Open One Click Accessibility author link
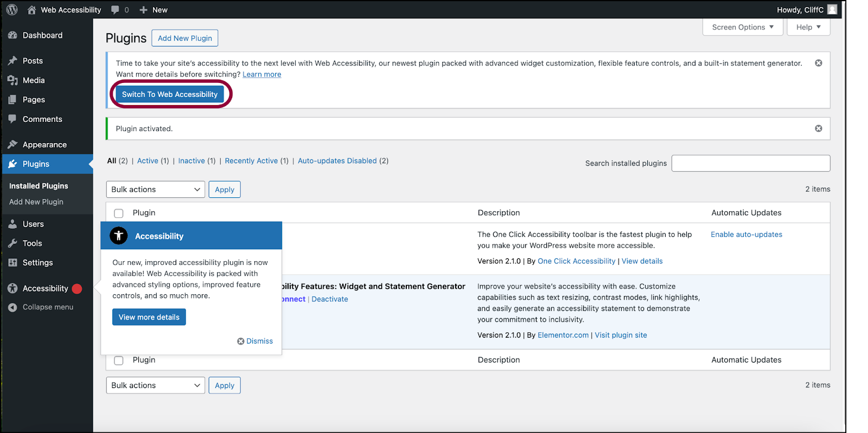The height and width of the screenshot is (433, 868). coord(576,261)
